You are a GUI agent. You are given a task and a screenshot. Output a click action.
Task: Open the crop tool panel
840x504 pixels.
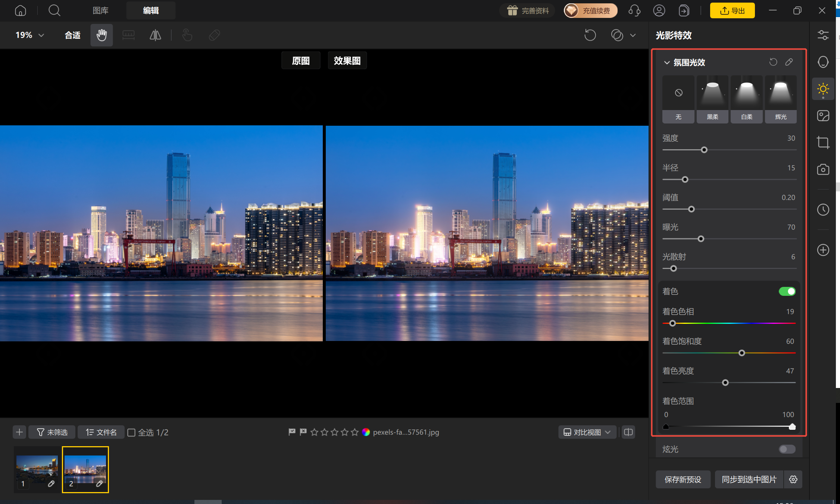tap(823, 143)
